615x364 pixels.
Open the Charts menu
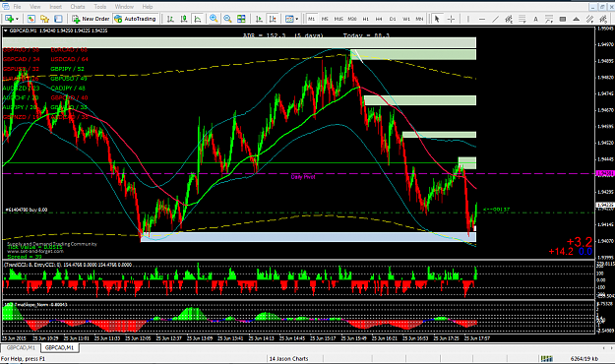tap(78, 7)
